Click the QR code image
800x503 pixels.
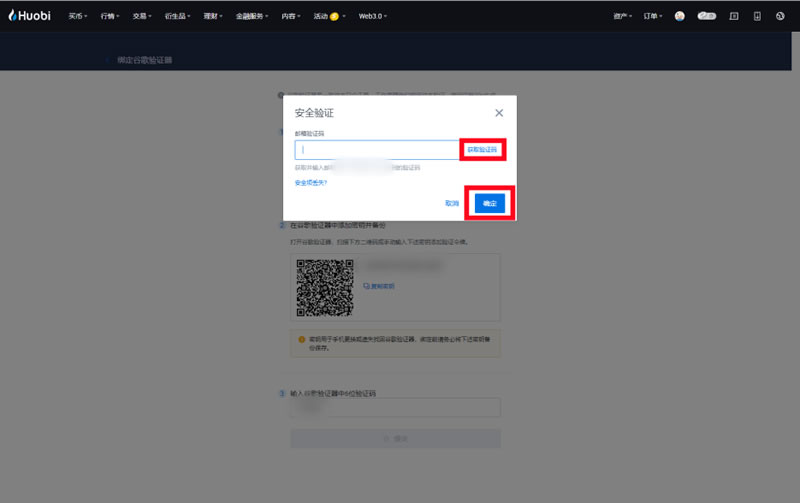point(325,288)
